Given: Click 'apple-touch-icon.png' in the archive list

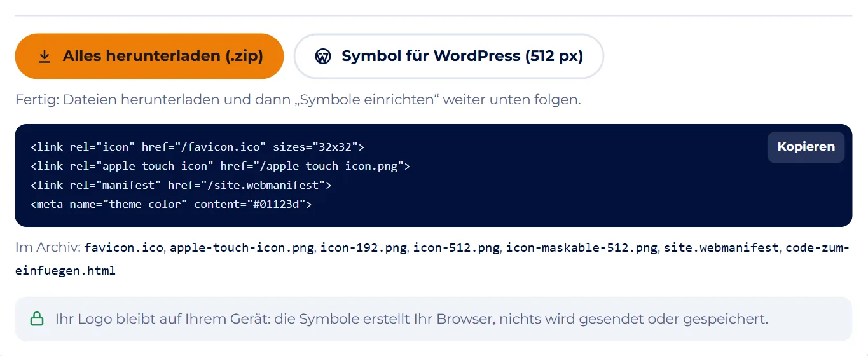Looking at the screenshot, I should point(242,248).
